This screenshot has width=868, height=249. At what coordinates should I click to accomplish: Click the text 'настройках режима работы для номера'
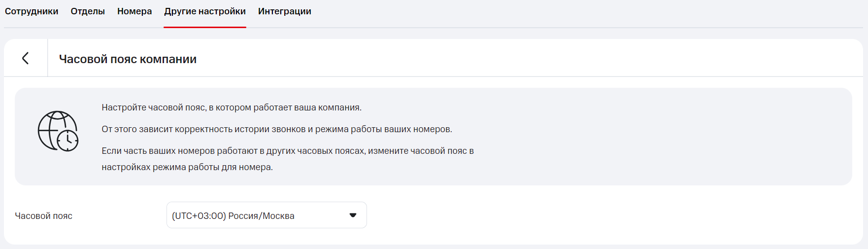point(187,167)
